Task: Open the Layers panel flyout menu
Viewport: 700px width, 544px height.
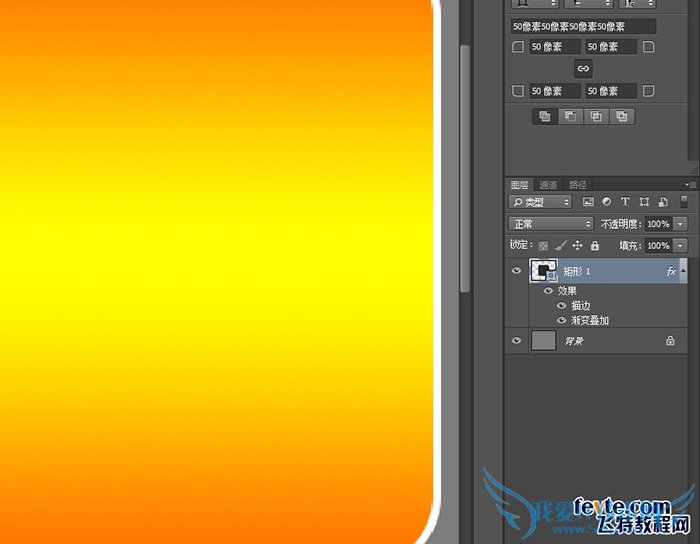Action: click(x=690, y=184)
